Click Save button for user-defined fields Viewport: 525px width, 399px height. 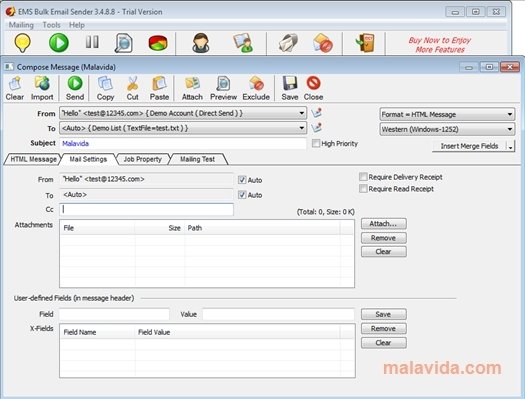384,314
